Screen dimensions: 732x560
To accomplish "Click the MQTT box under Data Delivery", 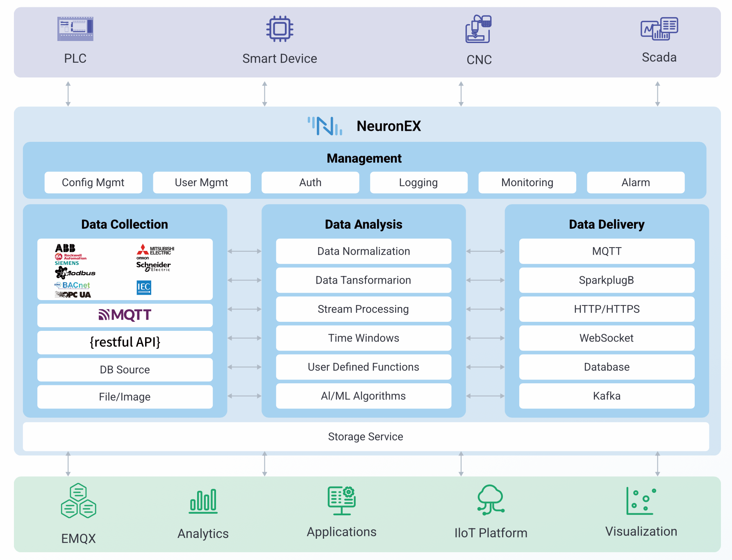I will pos(607,251).
